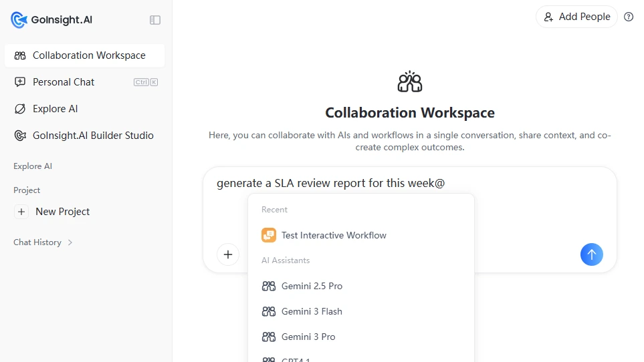Click the GoInsight.AI logo

click(51, 19)
